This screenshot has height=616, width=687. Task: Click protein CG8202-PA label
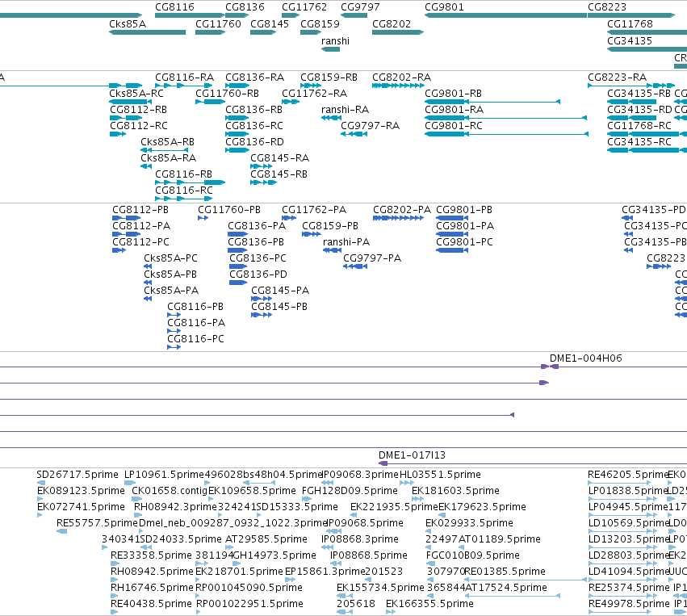click(x=402, y=210)
